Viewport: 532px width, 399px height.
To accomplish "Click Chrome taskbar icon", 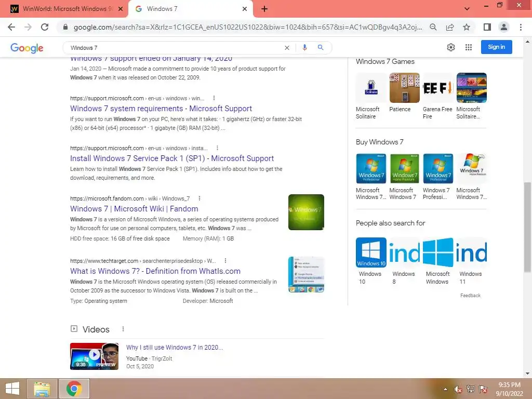I will pyautogui.click(x=74, y=389).
